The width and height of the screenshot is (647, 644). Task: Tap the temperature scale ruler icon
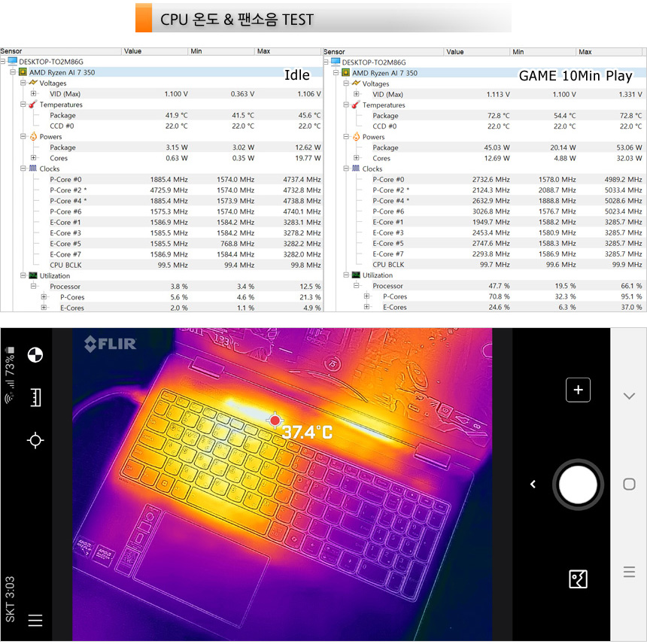coord(35,397)
